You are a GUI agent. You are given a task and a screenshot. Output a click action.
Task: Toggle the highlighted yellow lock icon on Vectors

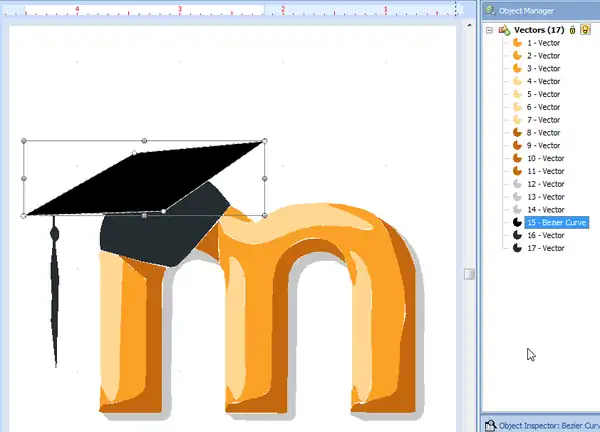click(585, 30)
